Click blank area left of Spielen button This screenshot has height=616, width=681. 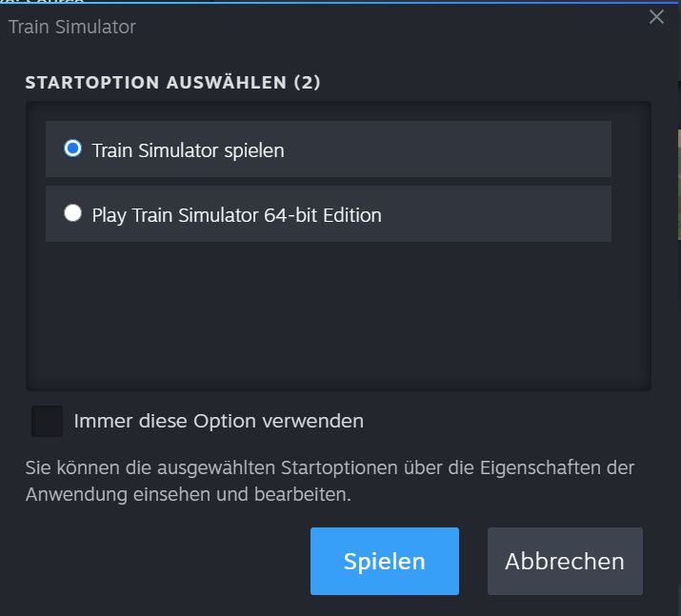(x=162, y=561)
